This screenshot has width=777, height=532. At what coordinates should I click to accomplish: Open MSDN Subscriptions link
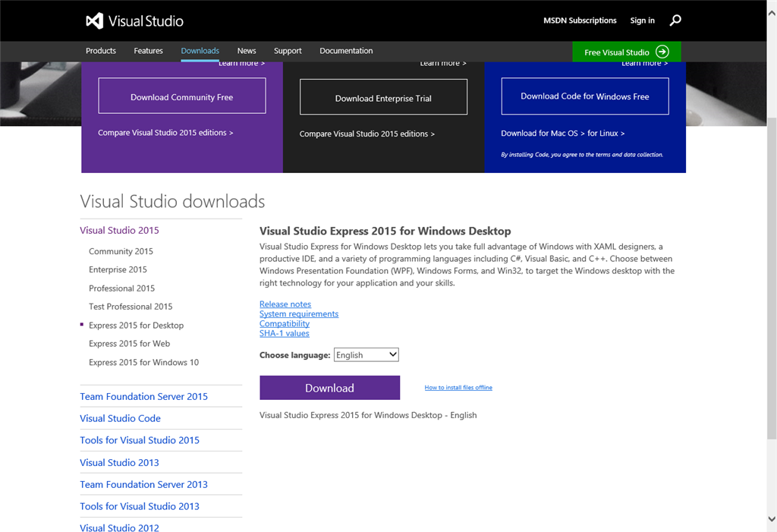point(580,20)
